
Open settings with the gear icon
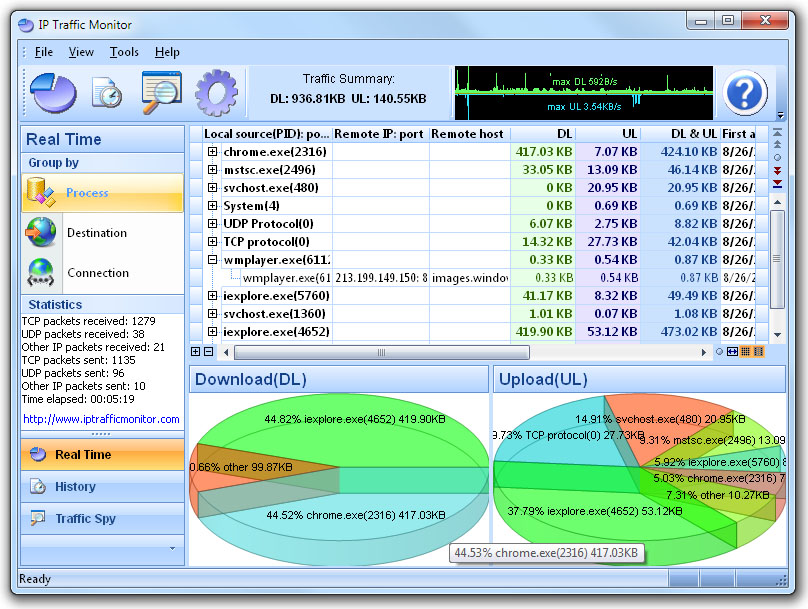tap(214, 93)
